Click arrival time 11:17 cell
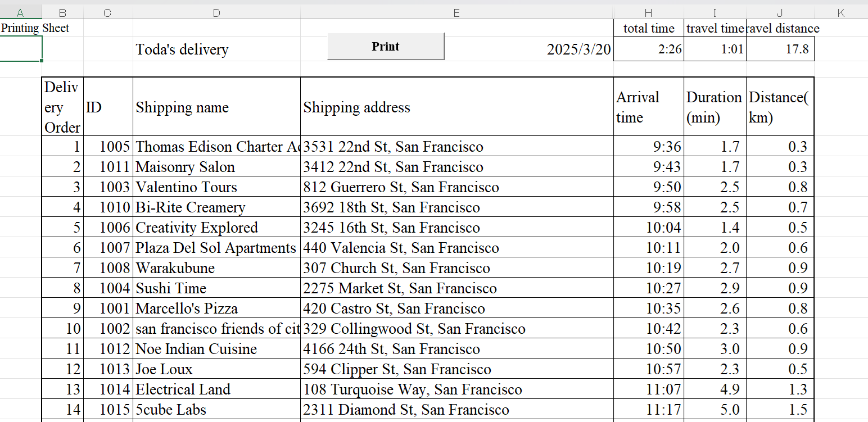Screen dimensions: 868x422 tap(649, 410)
